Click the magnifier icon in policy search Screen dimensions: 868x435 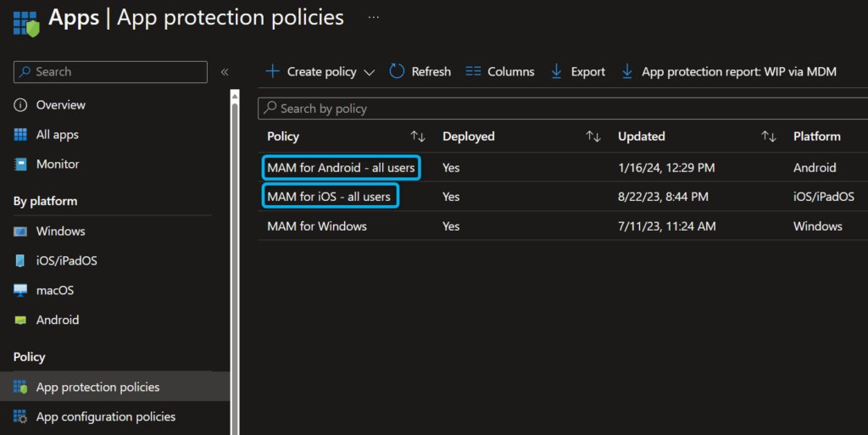(x=270, y=108)
